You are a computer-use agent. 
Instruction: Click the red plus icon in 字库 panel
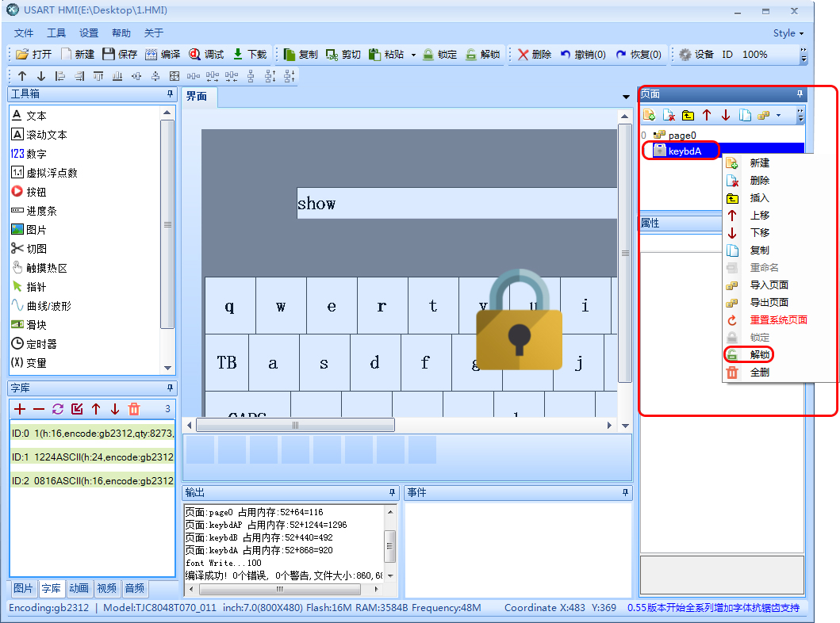(x=20, y=409)
